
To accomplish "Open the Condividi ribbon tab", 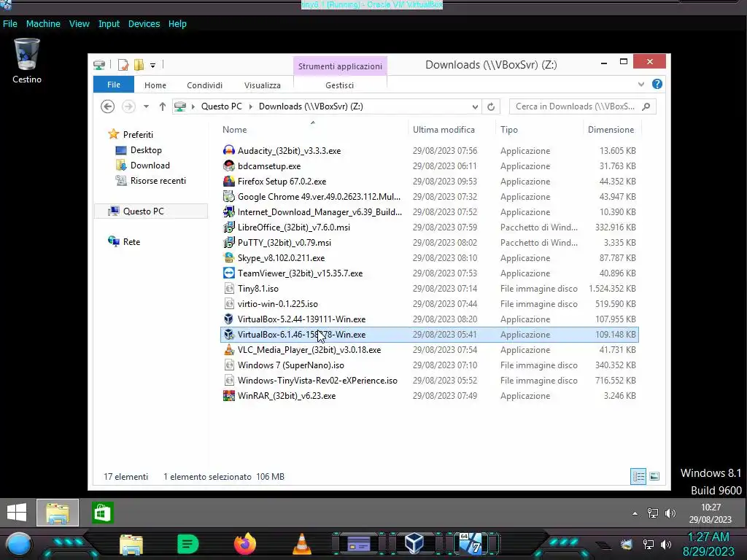I will 204,85.
